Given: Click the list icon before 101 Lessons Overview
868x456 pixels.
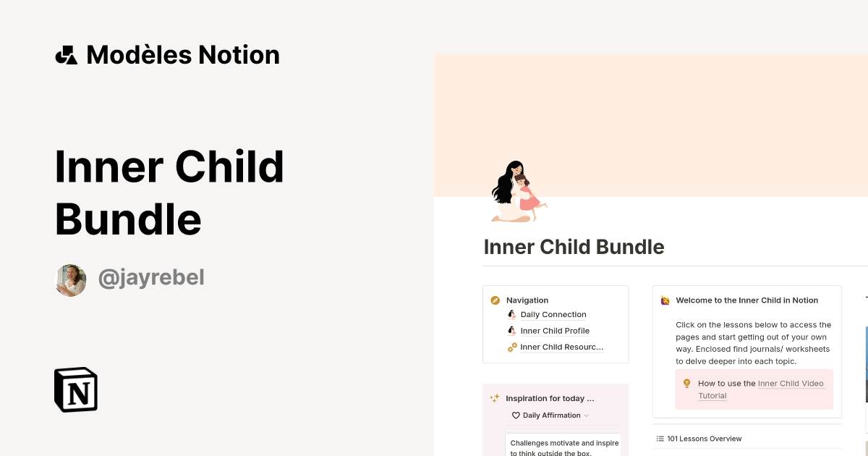Looking at the screenshot, I should pos(659,438).
